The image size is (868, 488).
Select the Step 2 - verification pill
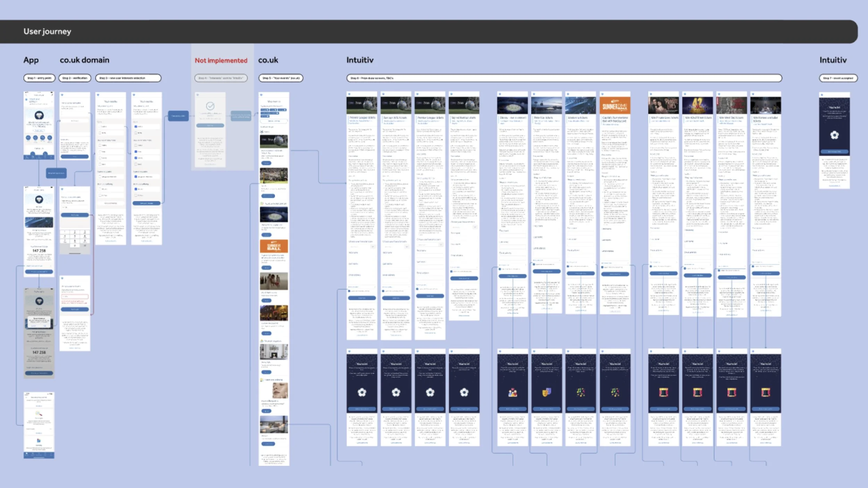[75, 78]
